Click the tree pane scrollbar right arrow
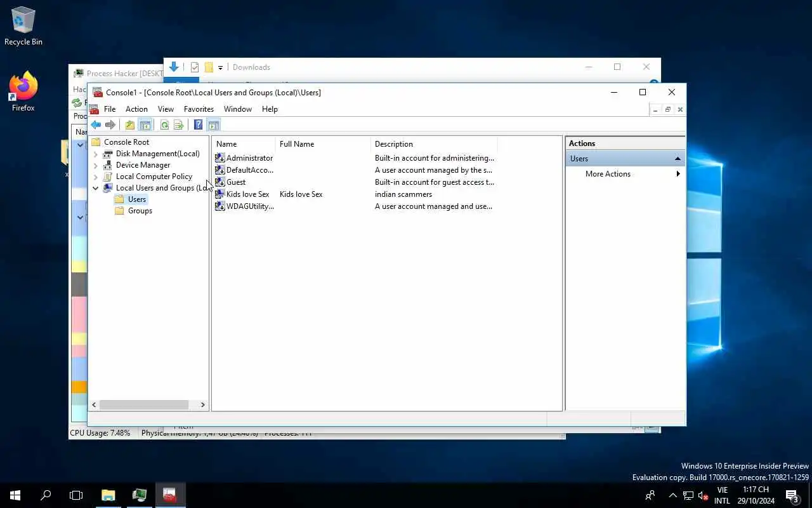 (203, 404)
